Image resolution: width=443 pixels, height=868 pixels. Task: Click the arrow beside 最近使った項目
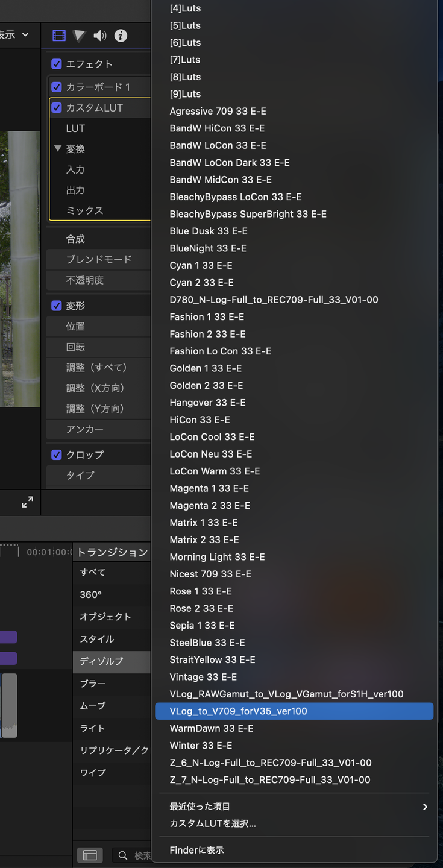(425, 807)
